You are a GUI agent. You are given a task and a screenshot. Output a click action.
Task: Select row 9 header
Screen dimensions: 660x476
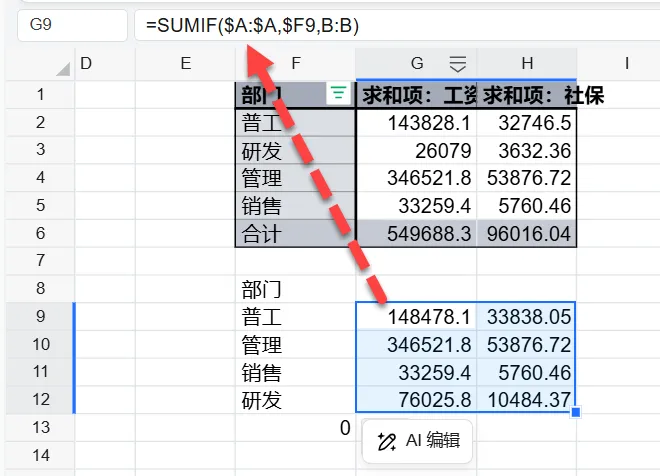click(40, 316)
